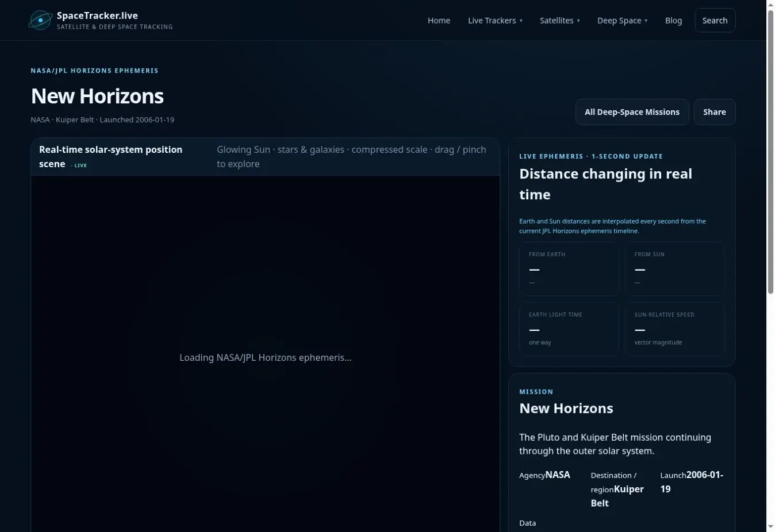Select the FROM SUN distance card
This screenshot has width=775, height=532.
[x=674, y=268]
